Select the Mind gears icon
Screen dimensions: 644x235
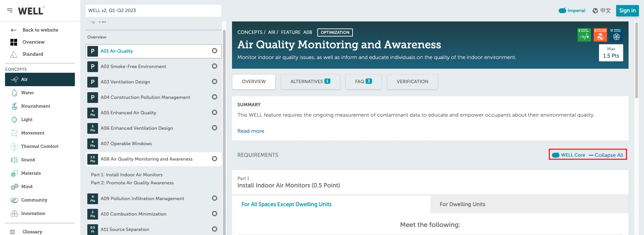click(14, 187)
